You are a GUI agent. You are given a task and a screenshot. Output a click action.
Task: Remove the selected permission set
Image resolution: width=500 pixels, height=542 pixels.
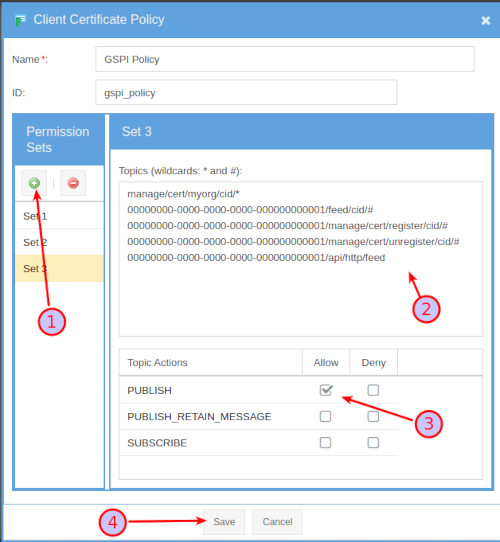[x=73, y=183]
